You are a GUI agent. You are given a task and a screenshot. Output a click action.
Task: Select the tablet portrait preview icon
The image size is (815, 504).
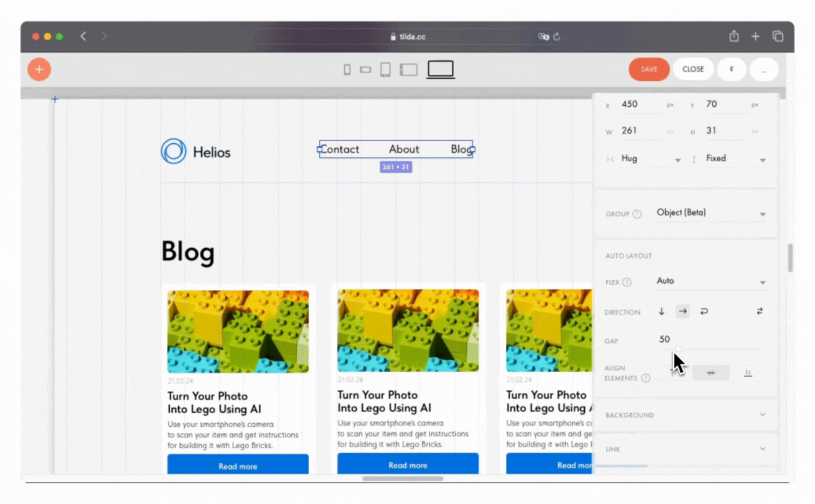[385, 69]
